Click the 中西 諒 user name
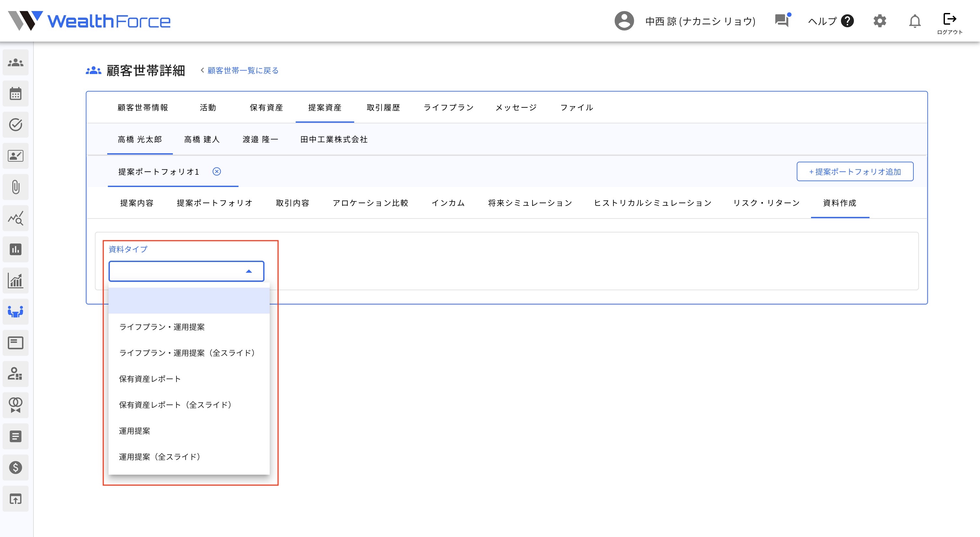 tap(700, 21)
